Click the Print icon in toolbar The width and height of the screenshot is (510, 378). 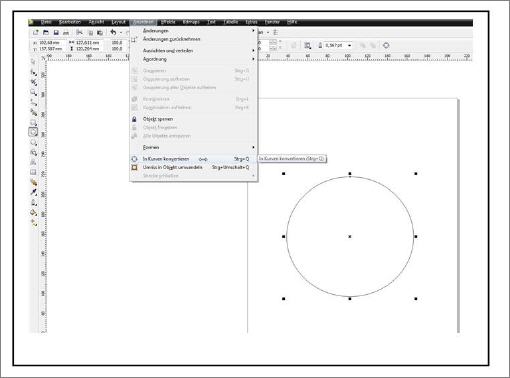click(66, 33)
